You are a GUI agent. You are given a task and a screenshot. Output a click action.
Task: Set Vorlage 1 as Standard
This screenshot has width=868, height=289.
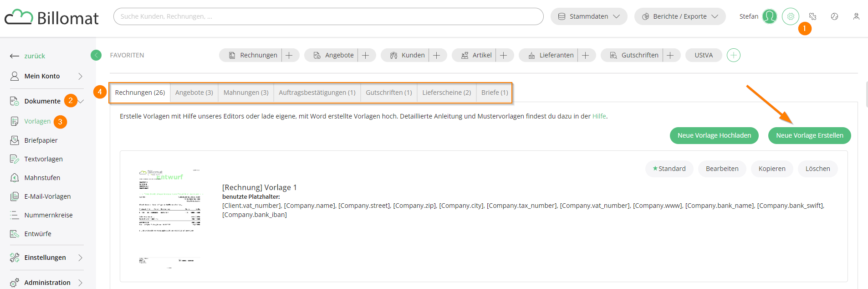click(669, 169)
